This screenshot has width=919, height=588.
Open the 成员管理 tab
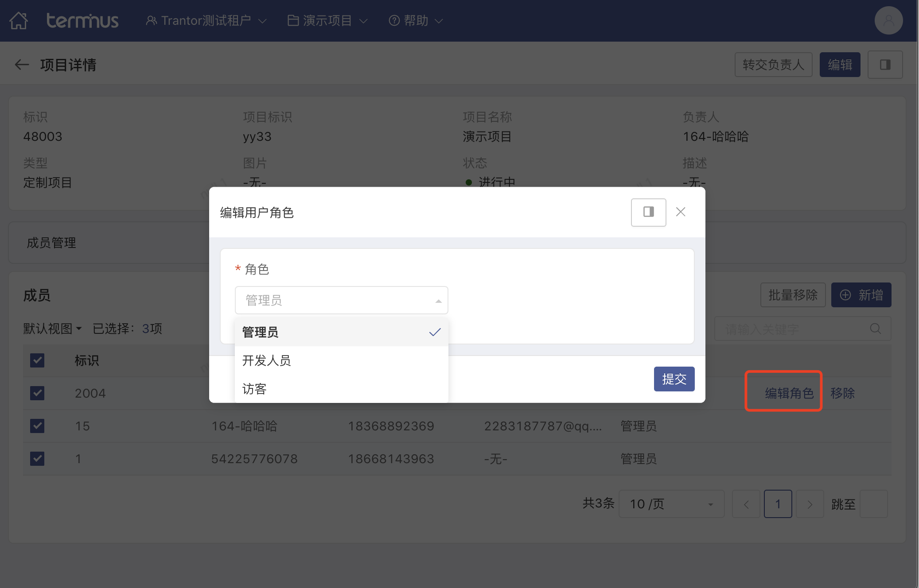pos(51,243)
